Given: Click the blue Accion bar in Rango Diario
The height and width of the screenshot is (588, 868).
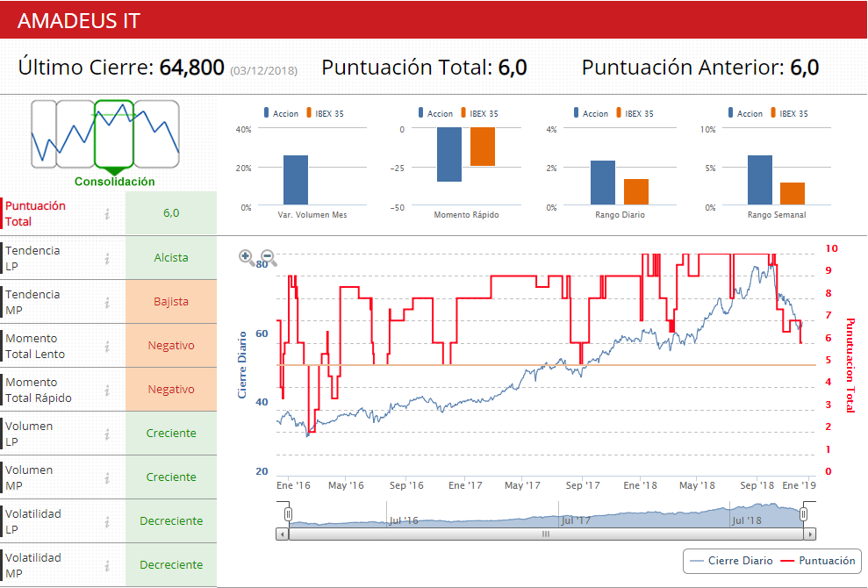Looking at the screenshot, I should (603, 183).
